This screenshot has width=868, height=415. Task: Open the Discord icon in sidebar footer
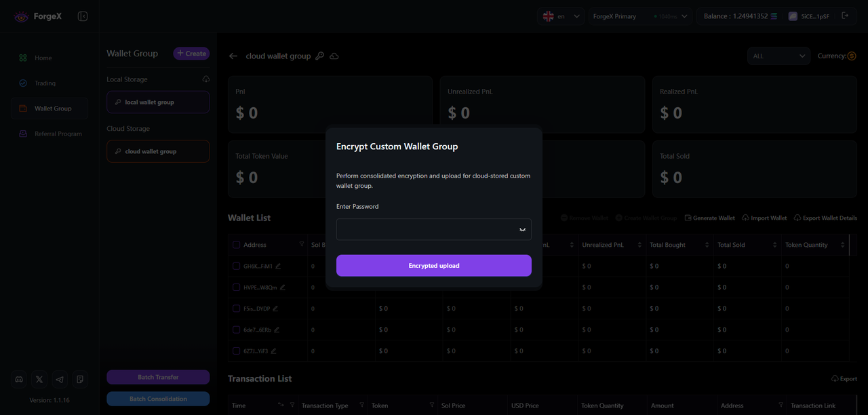pos(19,380)
